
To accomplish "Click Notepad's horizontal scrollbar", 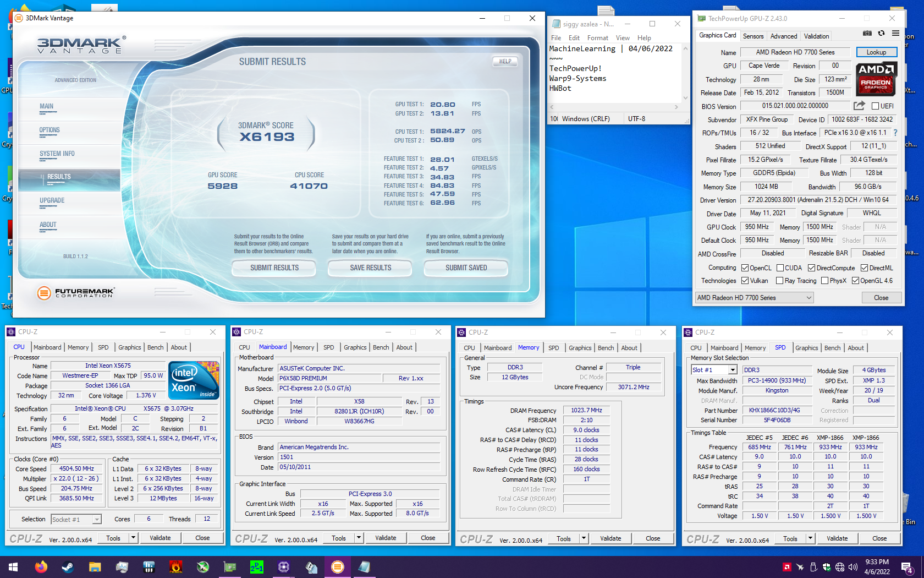I will click(615, 107).
